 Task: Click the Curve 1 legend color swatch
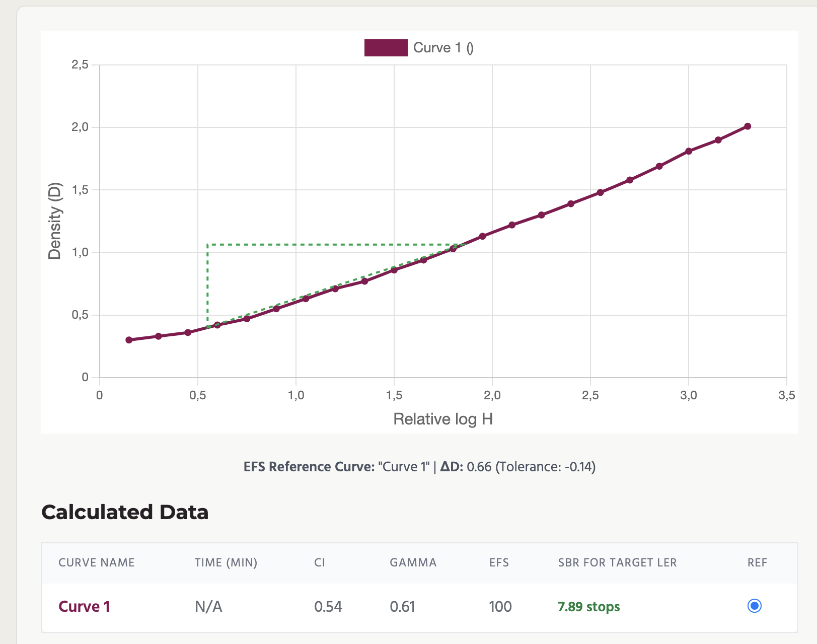386,48
